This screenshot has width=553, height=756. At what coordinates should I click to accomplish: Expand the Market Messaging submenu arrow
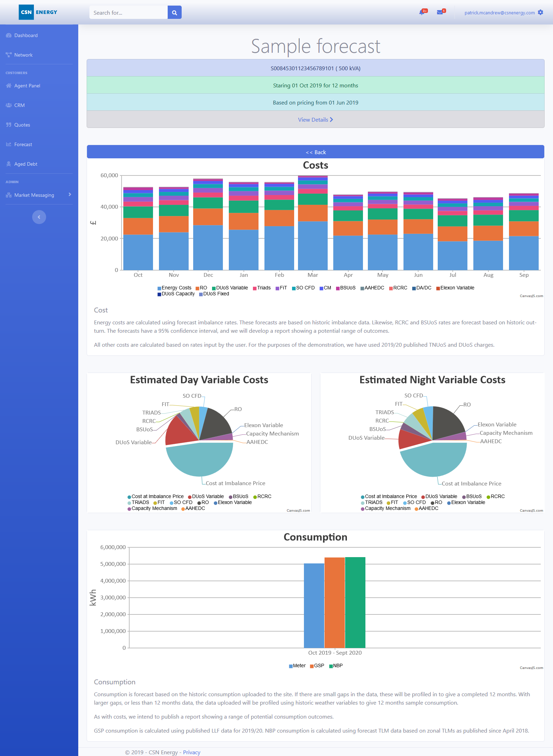click(x=70, y=195)
